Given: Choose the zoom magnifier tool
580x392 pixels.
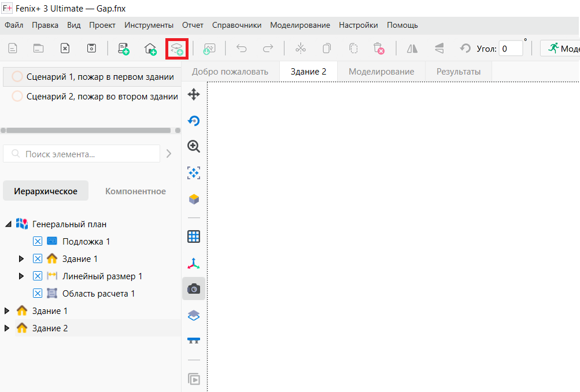Looking at the screenshot, I should [x=194, y=146].
